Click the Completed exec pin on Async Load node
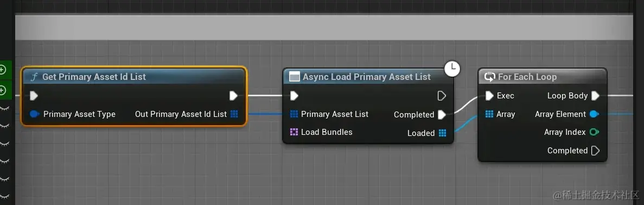Image resolution: width=644 pixels, height=205 pixels. coord(442,114)
